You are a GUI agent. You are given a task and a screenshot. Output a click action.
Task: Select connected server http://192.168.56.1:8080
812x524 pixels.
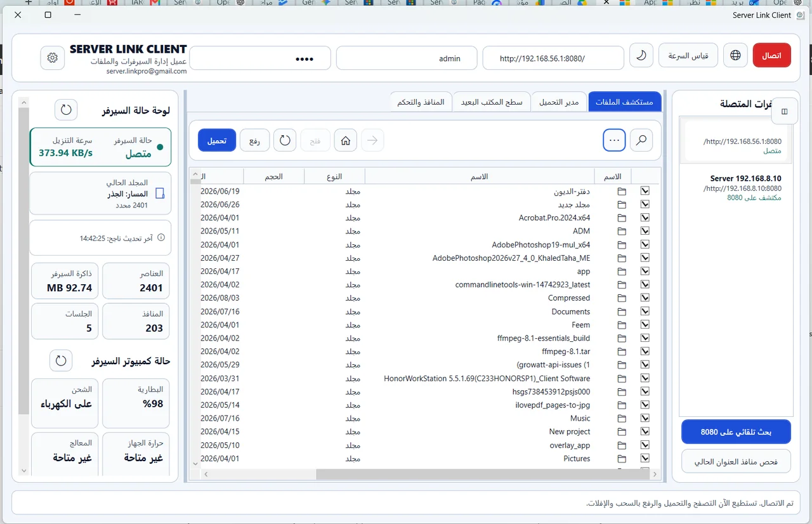click(736, 141)
